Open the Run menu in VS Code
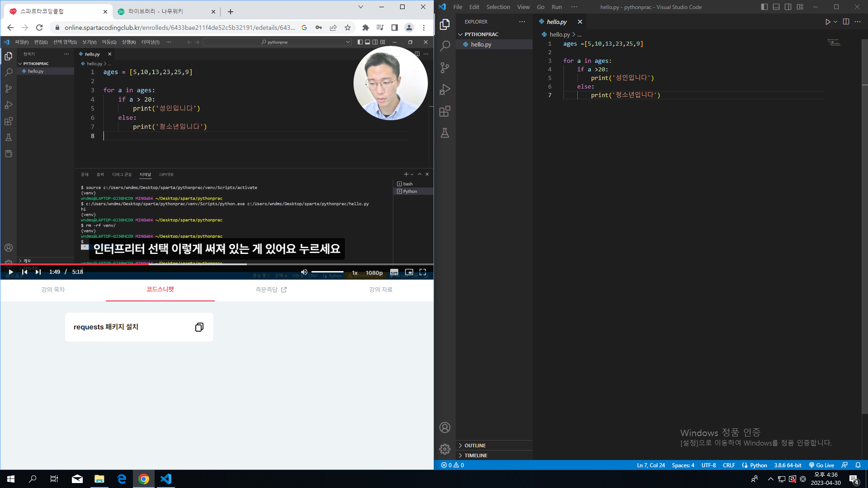This screenshot has width=868, height=488. (x=557, y=7)
